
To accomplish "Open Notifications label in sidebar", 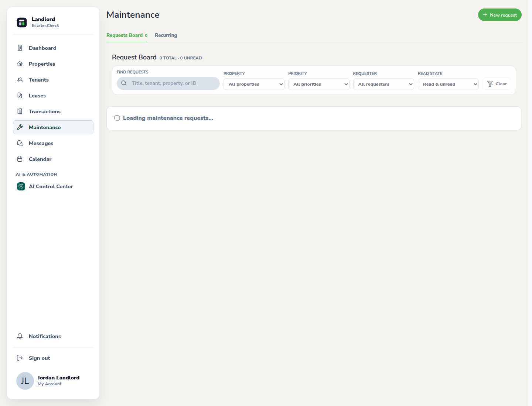I will [45, 336].
